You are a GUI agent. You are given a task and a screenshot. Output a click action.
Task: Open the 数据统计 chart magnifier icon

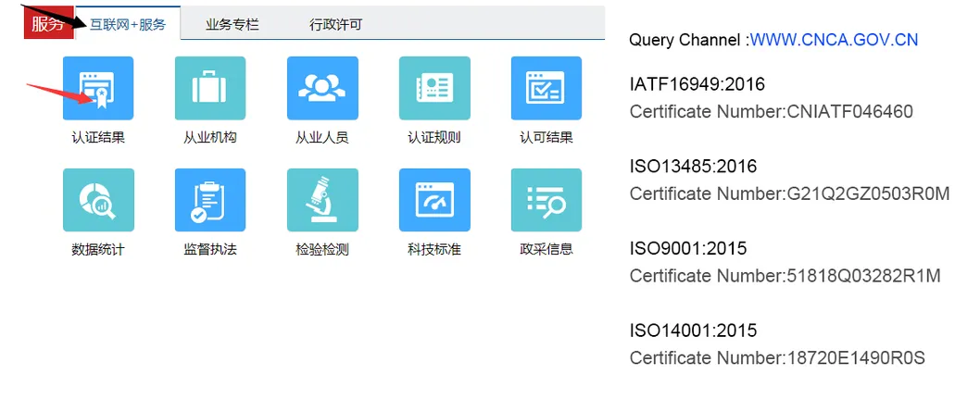tap(97, 200)
